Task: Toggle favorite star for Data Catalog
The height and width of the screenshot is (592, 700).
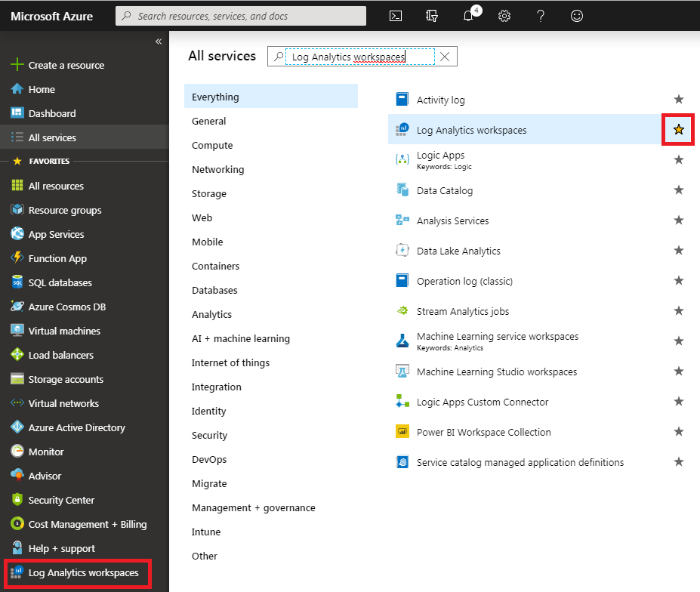Action: click(x=678, y=190)
